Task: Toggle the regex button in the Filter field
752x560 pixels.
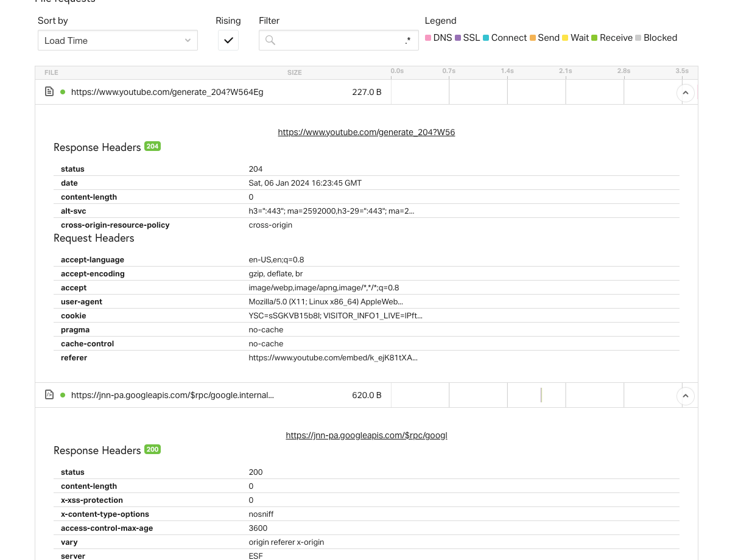Action: pos(408,40)
